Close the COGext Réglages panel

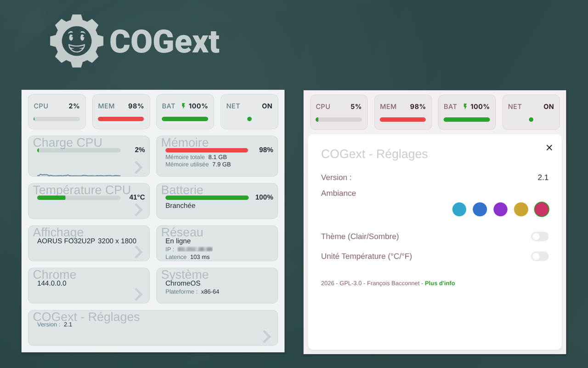coord(549,148)
